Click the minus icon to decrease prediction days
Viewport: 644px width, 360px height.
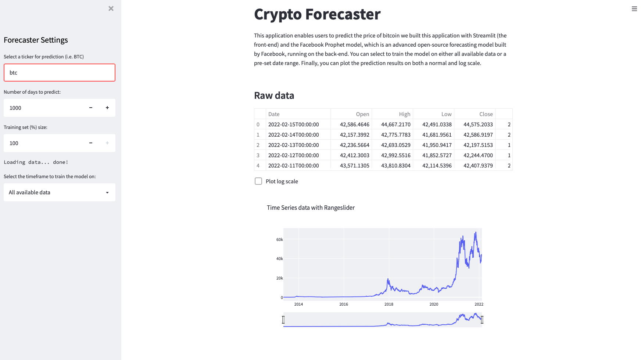[x=90, y=108]
